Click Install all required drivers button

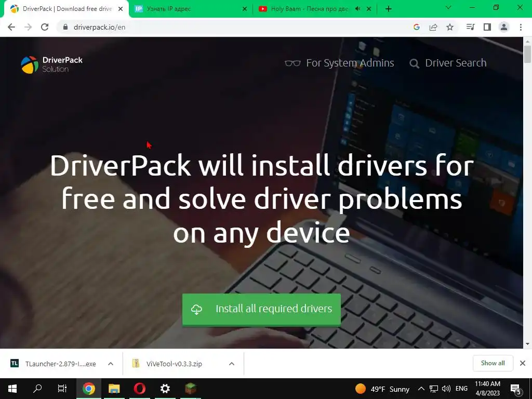pyautogui.click(x=261, y=310)
